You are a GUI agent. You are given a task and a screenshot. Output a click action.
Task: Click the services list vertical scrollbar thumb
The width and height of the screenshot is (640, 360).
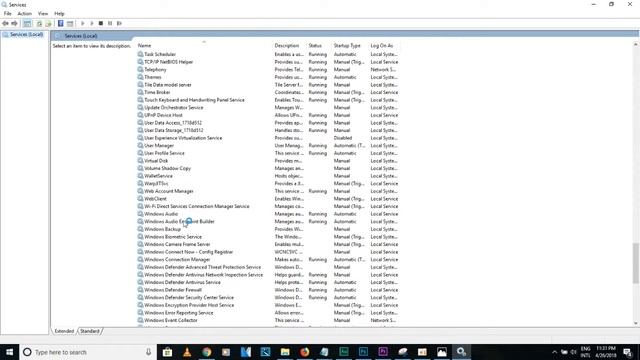636,263
